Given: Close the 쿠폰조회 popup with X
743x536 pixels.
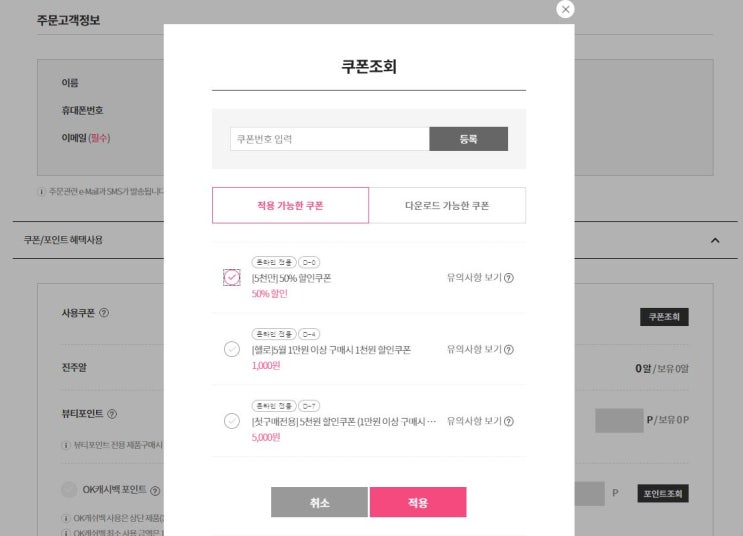Looking at the screenshot, I should click(x=566, y=9).
